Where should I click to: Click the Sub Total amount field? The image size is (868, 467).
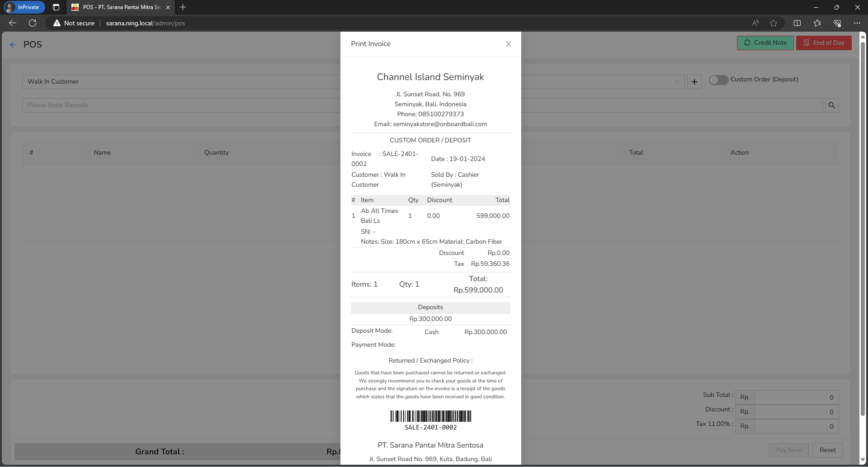point(797,397)
